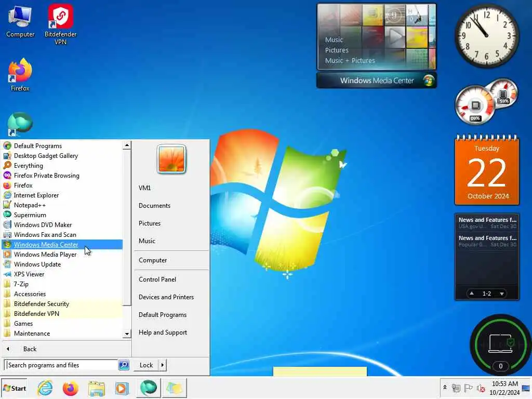This screenshot has width=532, height=399.
Task: Click the Action Center flag icon
Action: point(468,388)
